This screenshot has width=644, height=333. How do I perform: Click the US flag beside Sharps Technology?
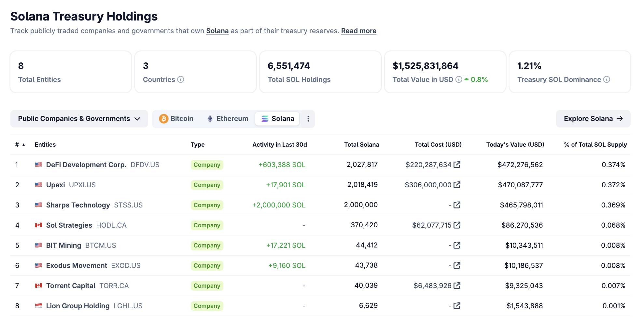(x=38, y=205)
